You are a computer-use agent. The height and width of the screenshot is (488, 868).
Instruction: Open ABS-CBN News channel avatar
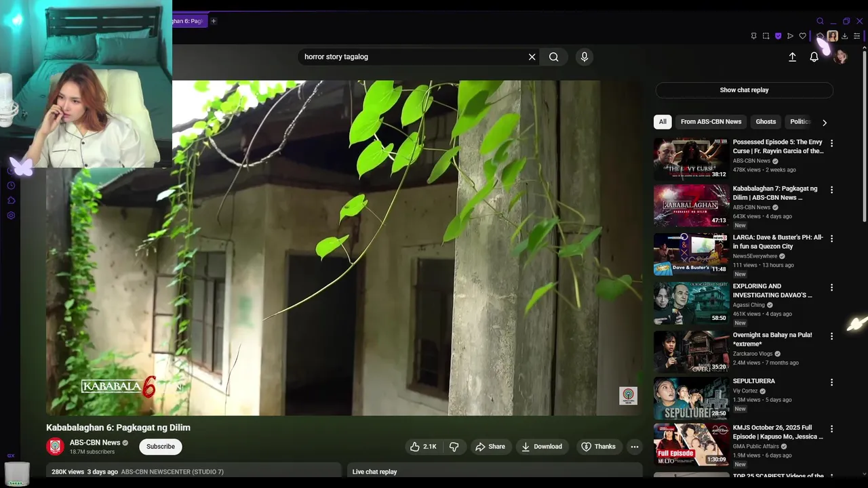55,447
